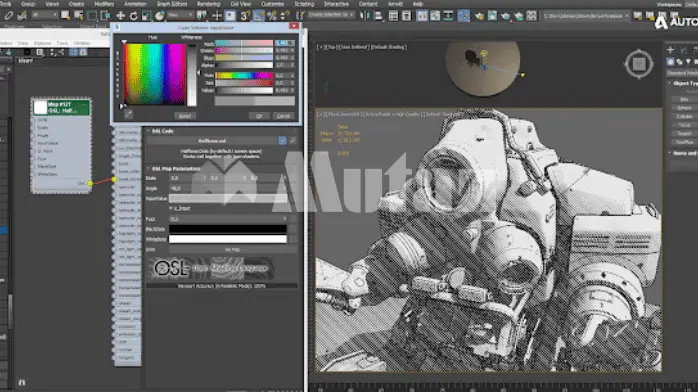The image size is (698, 392).
Task: Toggle the Ribbon display button
Action: pyautogui.click(x=422, y=16)
